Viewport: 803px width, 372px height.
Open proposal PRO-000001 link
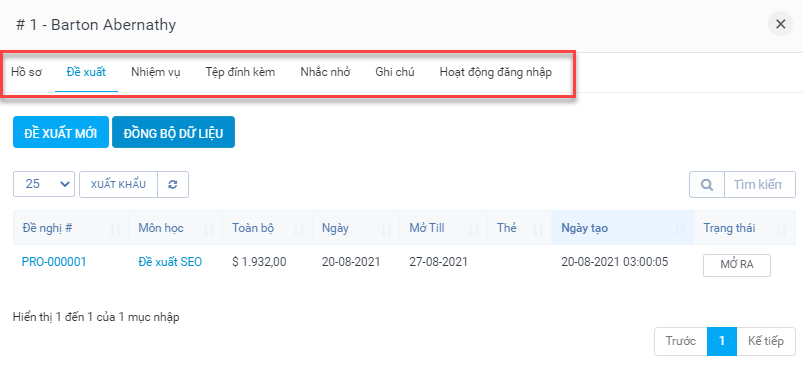click(x=54, y=262)
